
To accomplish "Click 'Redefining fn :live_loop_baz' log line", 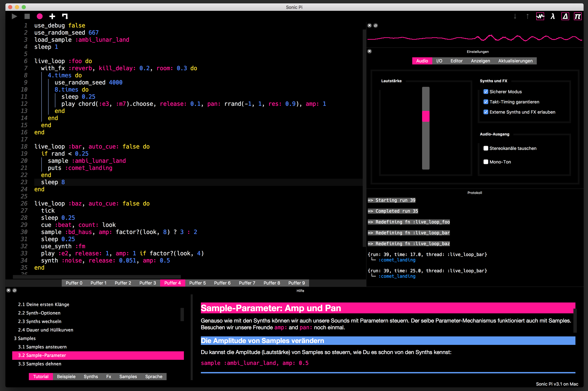I will [x=409, y=244].
